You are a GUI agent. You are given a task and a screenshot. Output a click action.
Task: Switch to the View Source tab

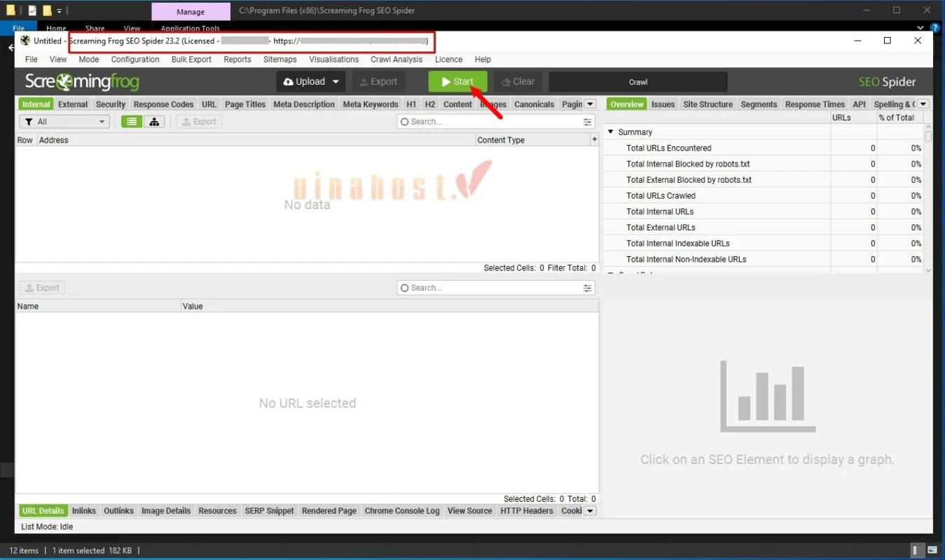470,511
